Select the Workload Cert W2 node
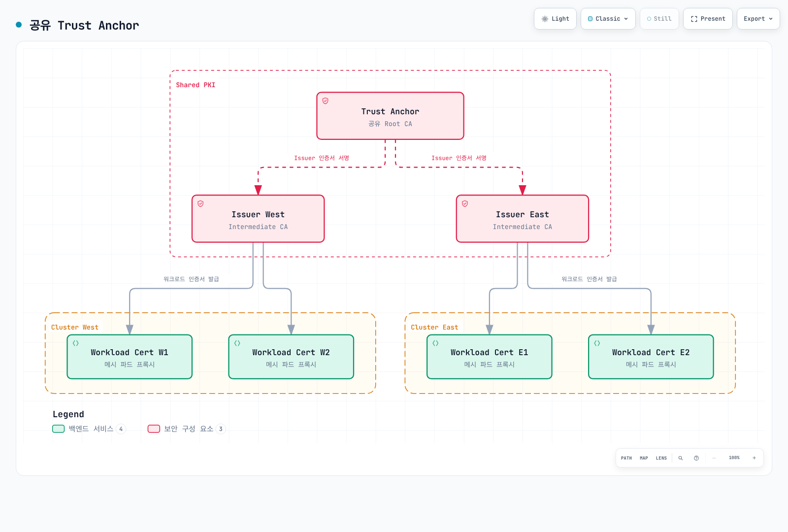The height and width of the screenshot is (532, 788). point(291,357)
